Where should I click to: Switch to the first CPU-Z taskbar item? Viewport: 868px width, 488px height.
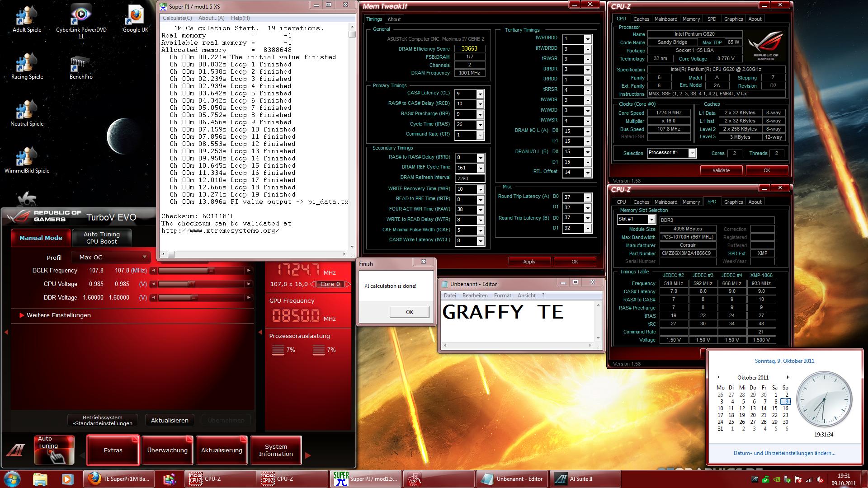(x=220, y=479)
